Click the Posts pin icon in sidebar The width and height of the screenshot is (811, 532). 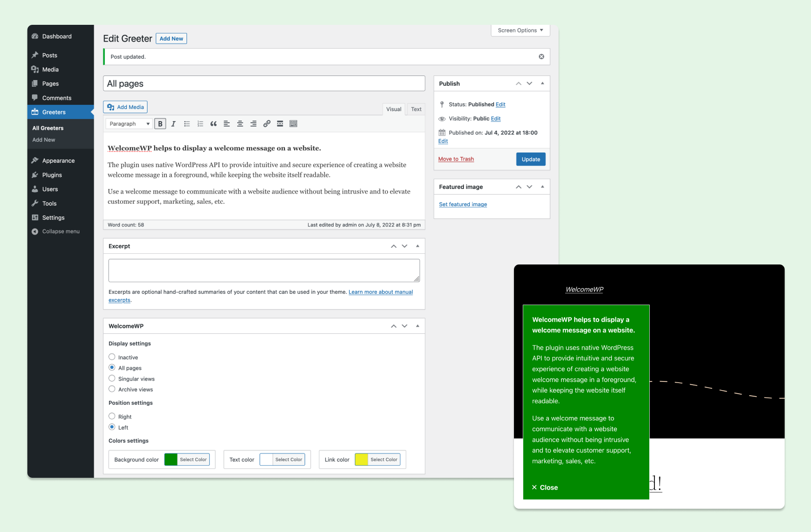[x=35, y=55]
